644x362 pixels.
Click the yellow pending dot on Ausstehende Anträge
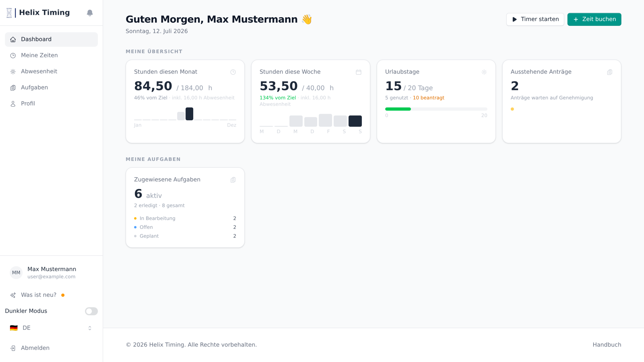(x=512, y=109)
